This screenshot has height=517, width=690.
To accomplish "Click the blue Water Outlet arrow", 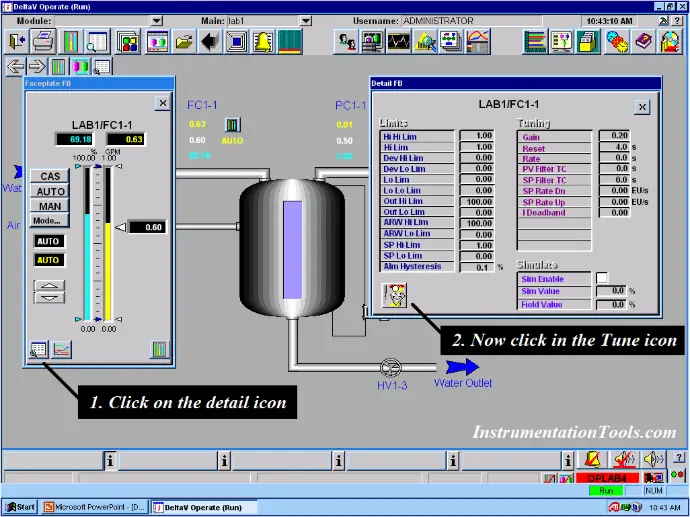I will pyautogui.click(x=462, y=367).
